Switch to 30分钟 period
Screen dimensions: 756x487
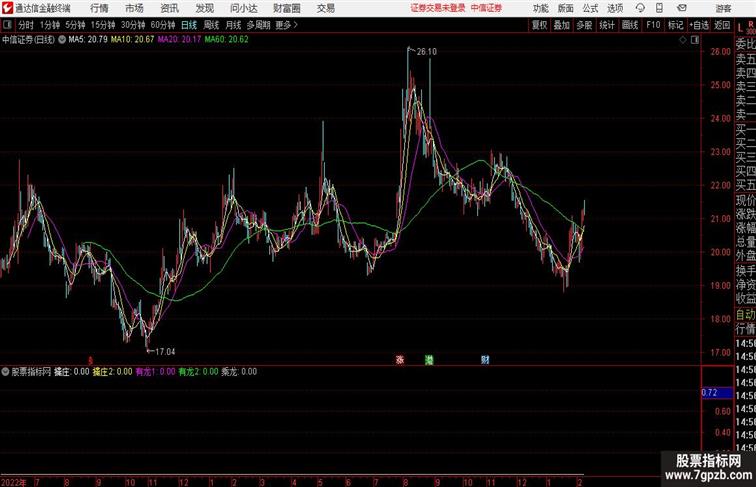pos(133,25)
